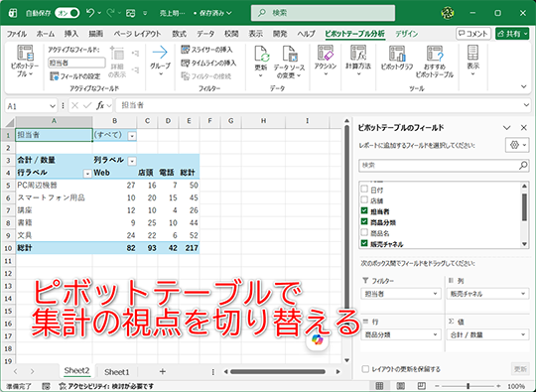Check the 日付 field checkbox
The width and height of the screenshot is (536, 392).
364,189
